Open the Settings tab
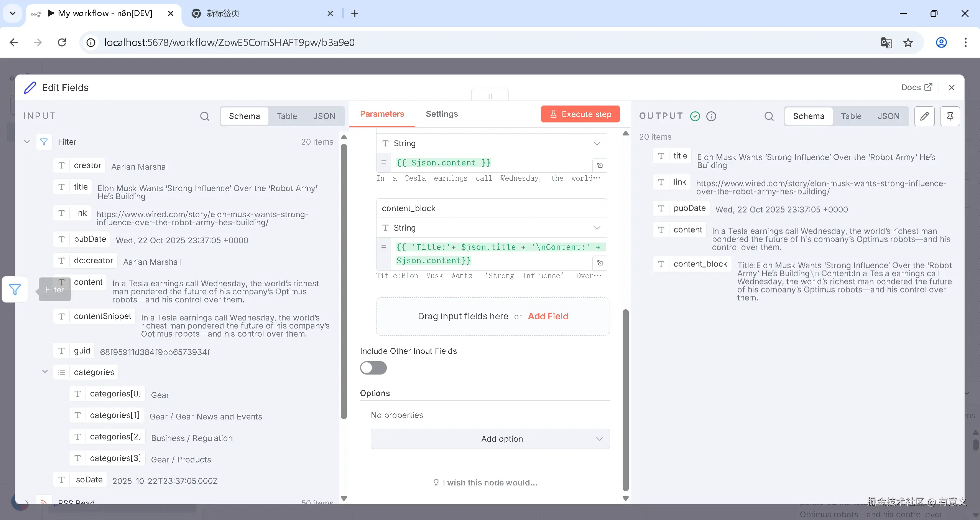This screenshot has width=980, height=520. tap(442, 114)
